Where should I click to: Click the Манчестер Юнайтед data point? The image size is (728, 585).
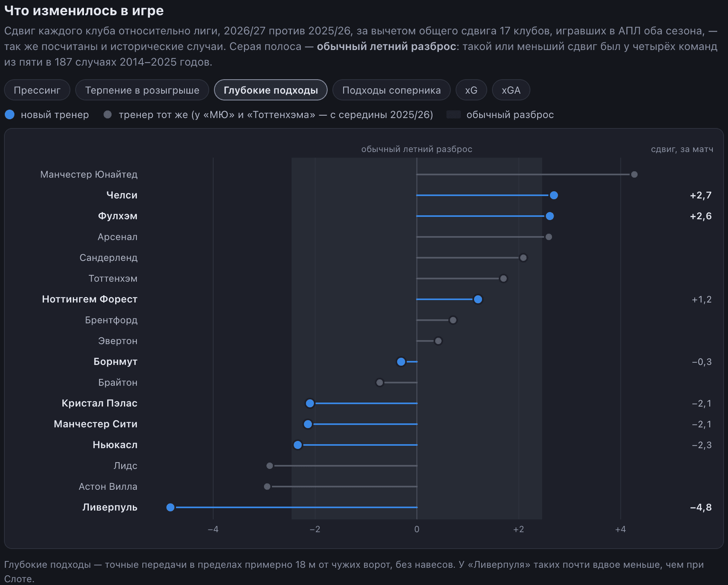pyautogui.click(x=634, y=174)
